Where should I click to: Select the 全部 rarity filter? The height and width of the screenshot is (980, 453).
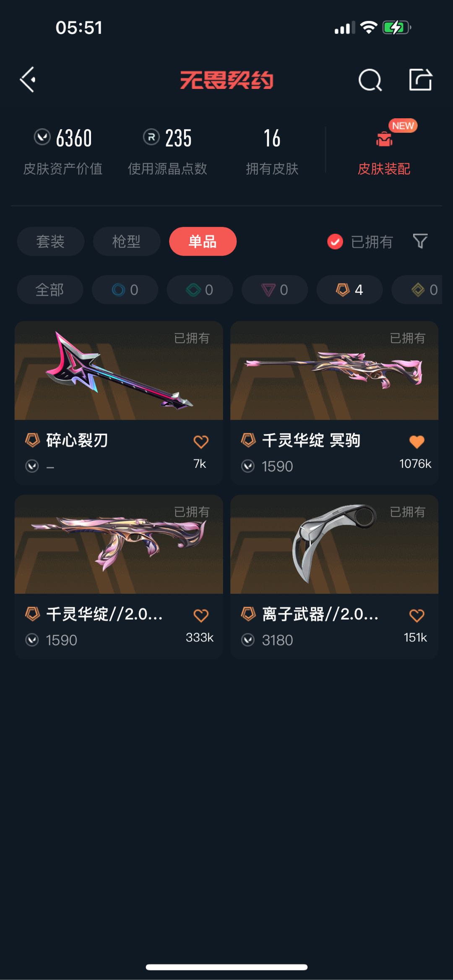pyautogui.click(x=50, y=290)
